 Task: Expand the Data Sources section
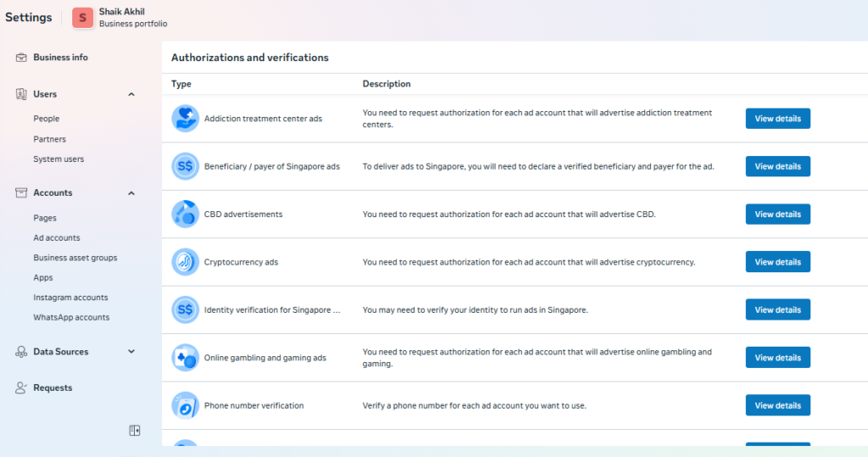[x=131, y=352]
